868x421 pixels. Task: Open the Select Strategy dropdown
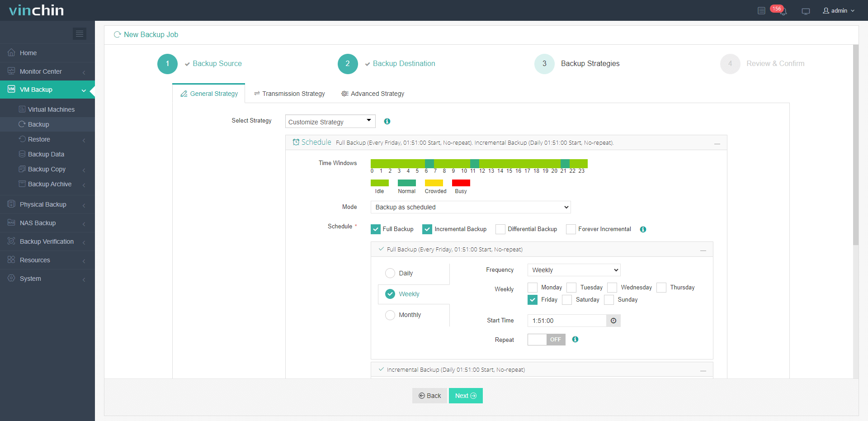330,122
